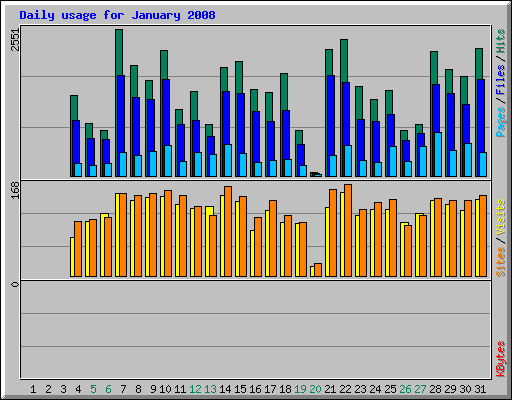Click the green day 6 label
This screenshot has height=400, width=512.
pyautogui.click(x=108, y=389)
